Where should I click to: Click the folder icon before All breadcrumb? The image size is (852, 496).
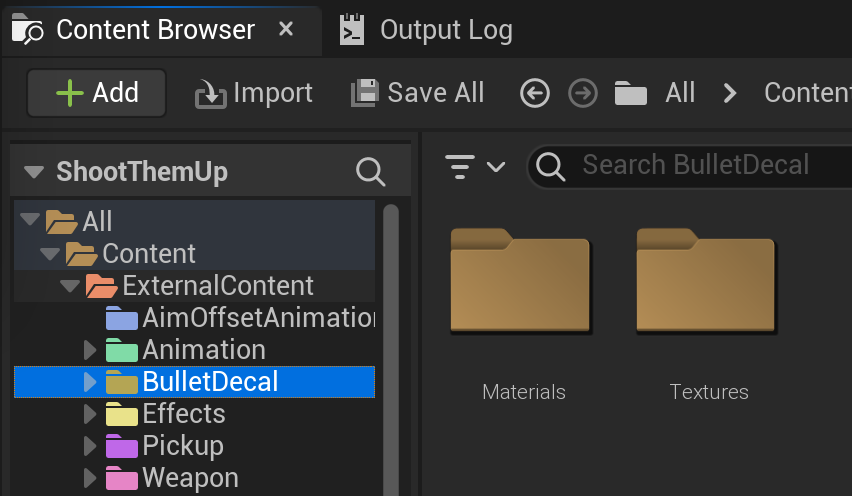click(630, 93)
